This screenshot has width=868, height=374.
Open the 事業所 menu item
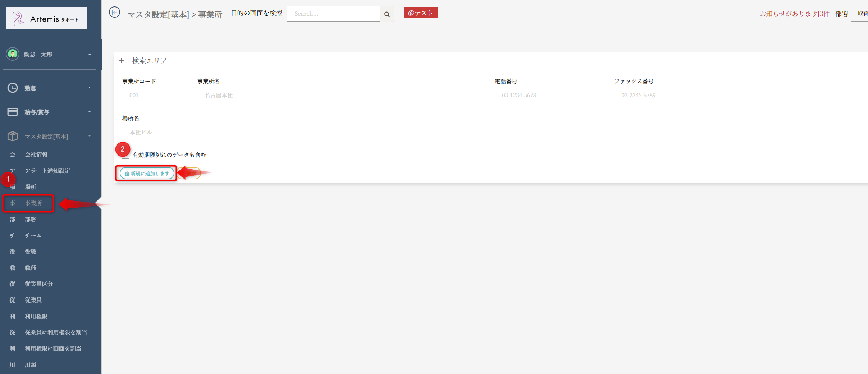coord(33,203)
